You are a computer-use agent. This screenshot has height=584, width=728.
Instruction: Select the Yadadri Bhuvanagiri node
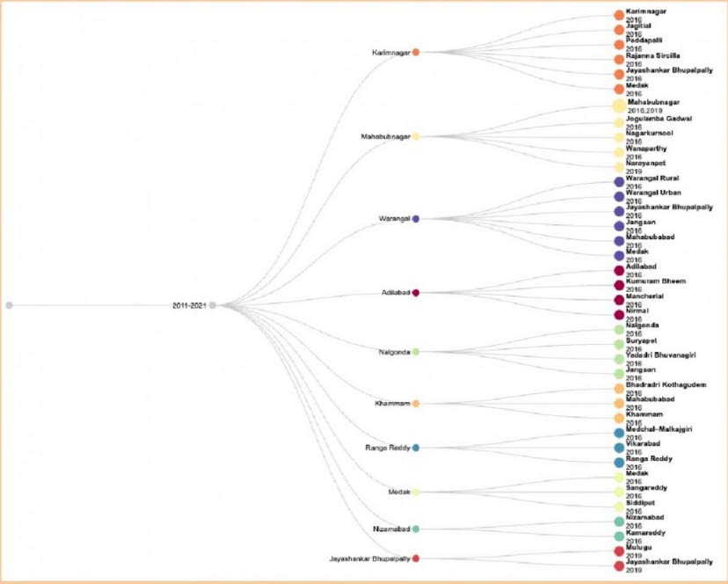pyautogui.click(x=619, y=359)
